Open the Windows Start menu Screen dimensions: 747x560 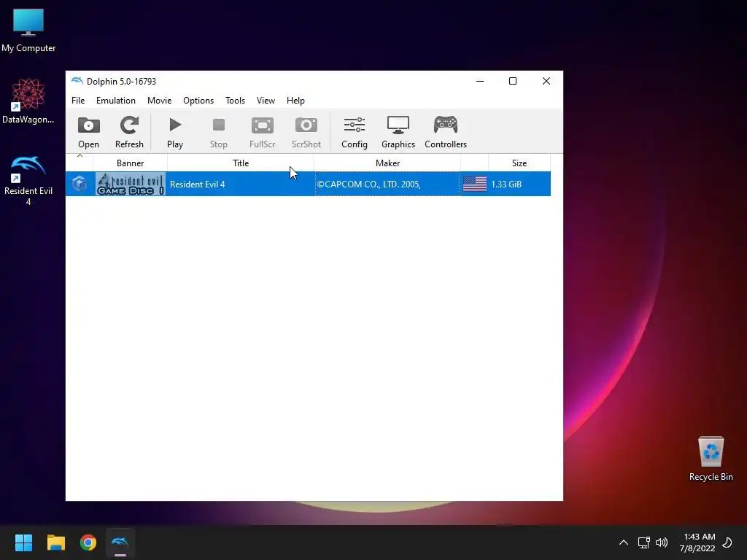point(23,542)
